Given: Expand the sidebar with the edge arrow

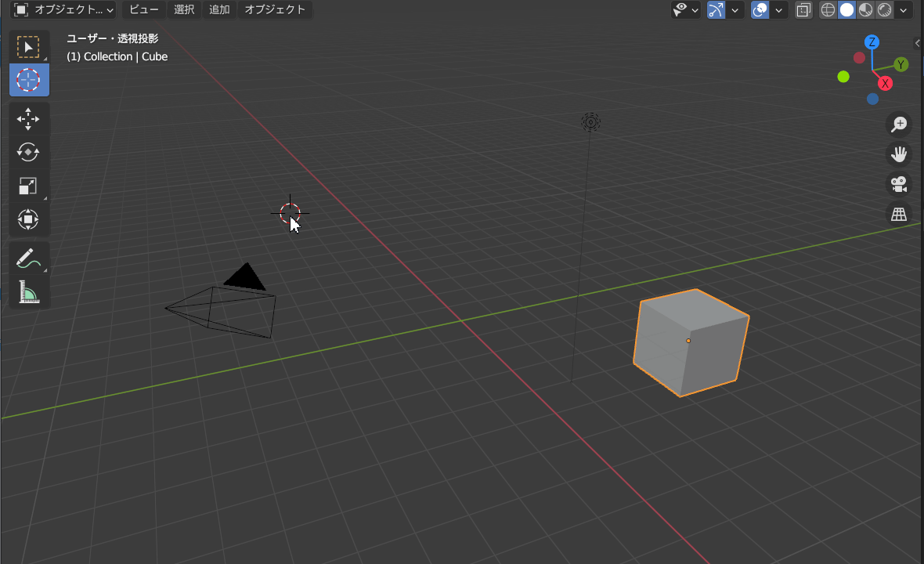Looking at the screenshot, I should (918, 43).
